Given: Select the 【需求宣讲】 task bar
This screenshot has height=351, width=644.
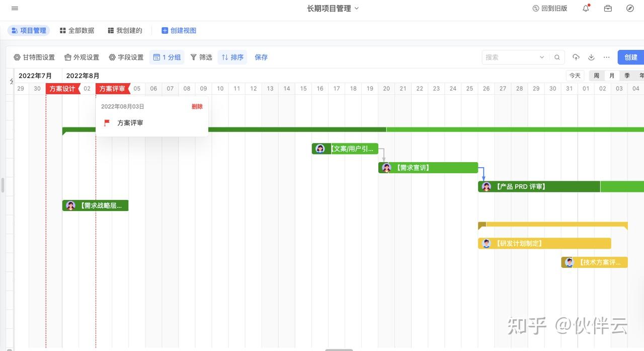Looking at the screenshot, I should 428,168.
